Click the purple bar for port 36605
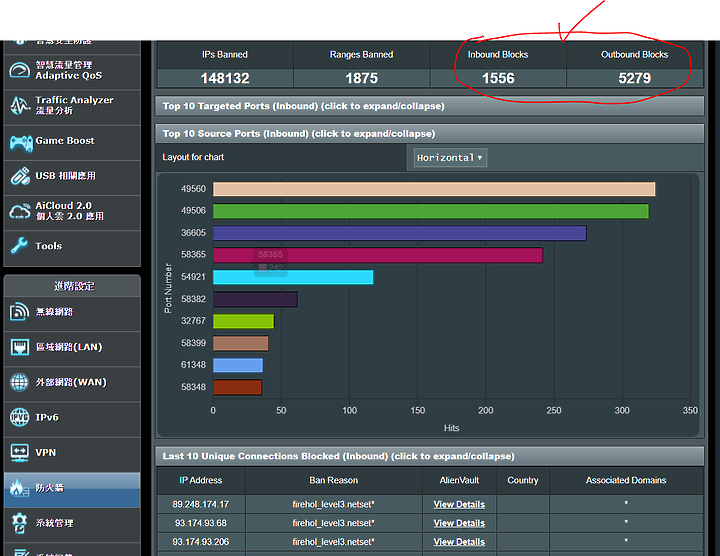 coord(399,233)
